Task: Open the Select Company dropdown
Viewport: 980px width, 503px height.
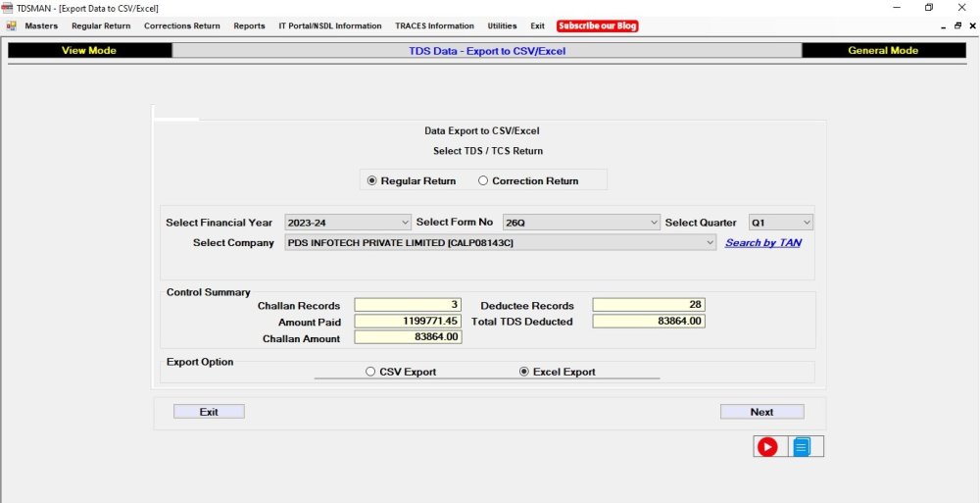Action: click(x=501, y=243)
